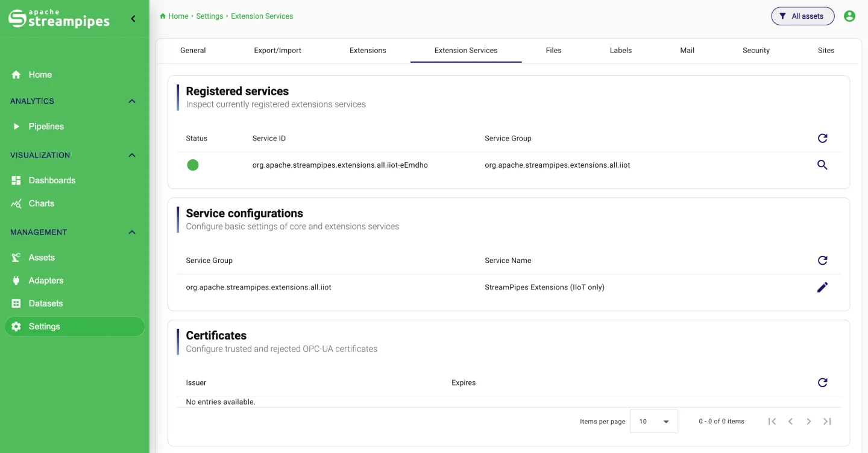This screenshot has height=453, width=868.
Task: Switch to the Mail tab
Action: [687, 51]
